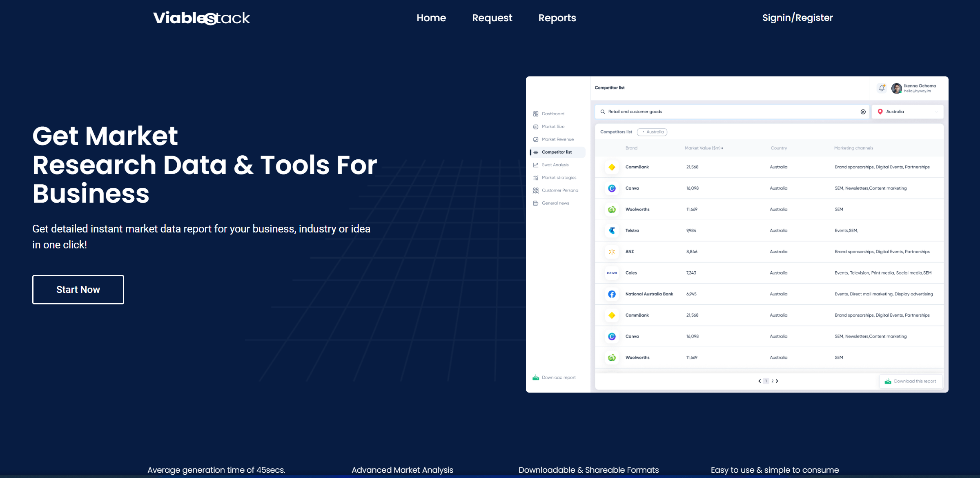Click Dashboard sidebar label

click(553, 114)
